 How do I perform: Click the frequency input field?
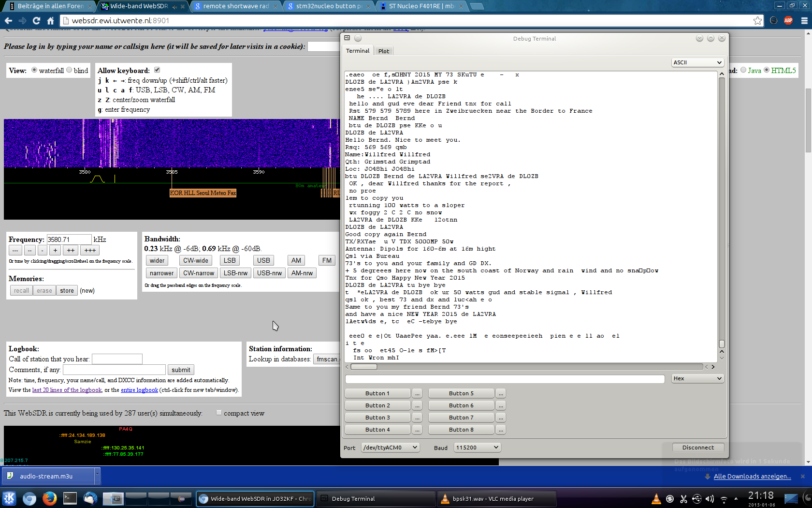click(69, 239)
